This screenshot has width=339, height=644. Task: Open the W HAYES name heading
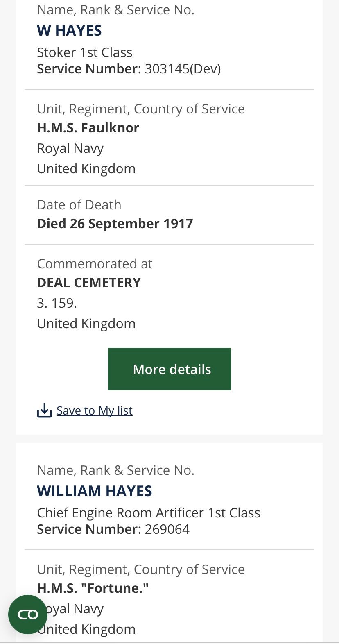[69, 31]
